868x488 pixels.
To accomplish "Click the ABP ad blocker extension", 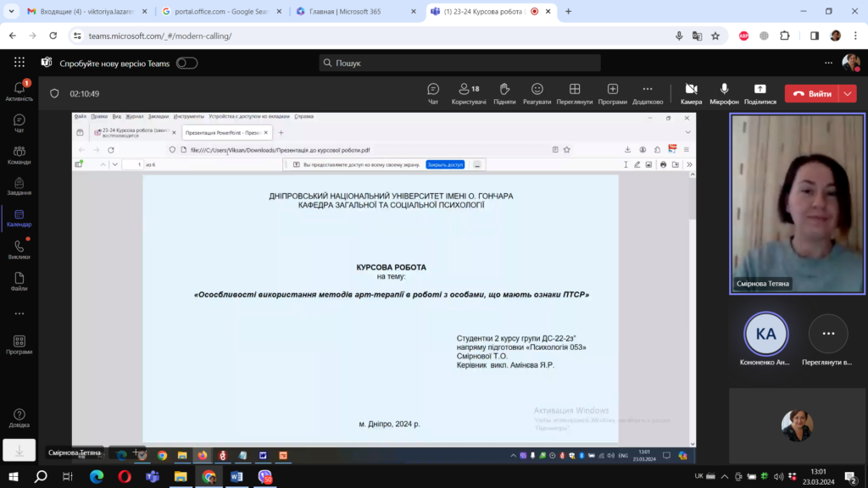I will tap(743, 36).
